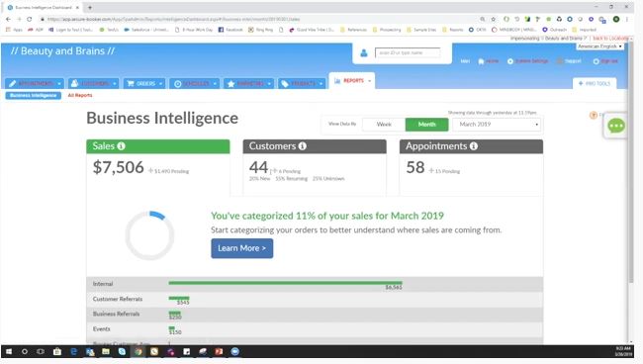Open the Pro Tools button
Viewport: 643px width, 364px height.
point(595,83)
